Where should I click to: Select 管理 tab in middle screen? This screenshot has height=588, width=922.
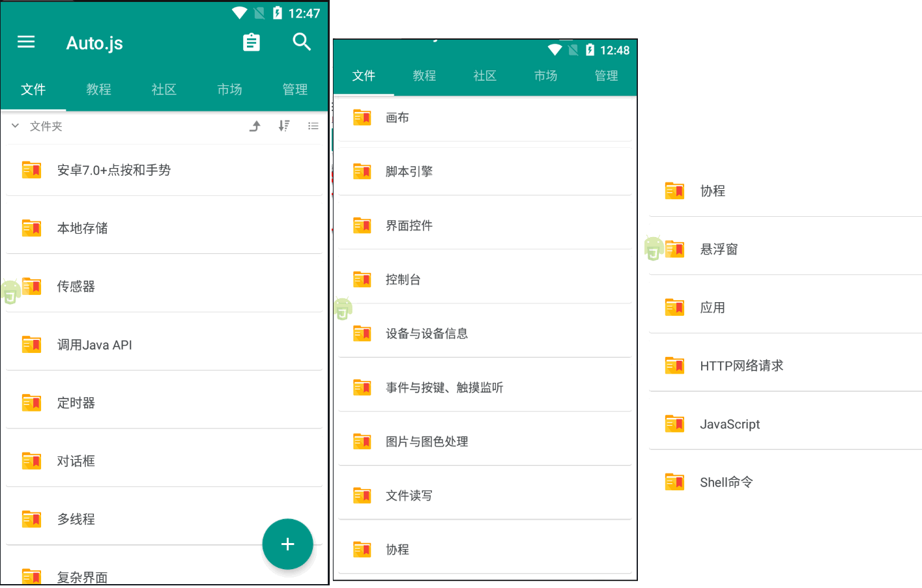[607, 76]
